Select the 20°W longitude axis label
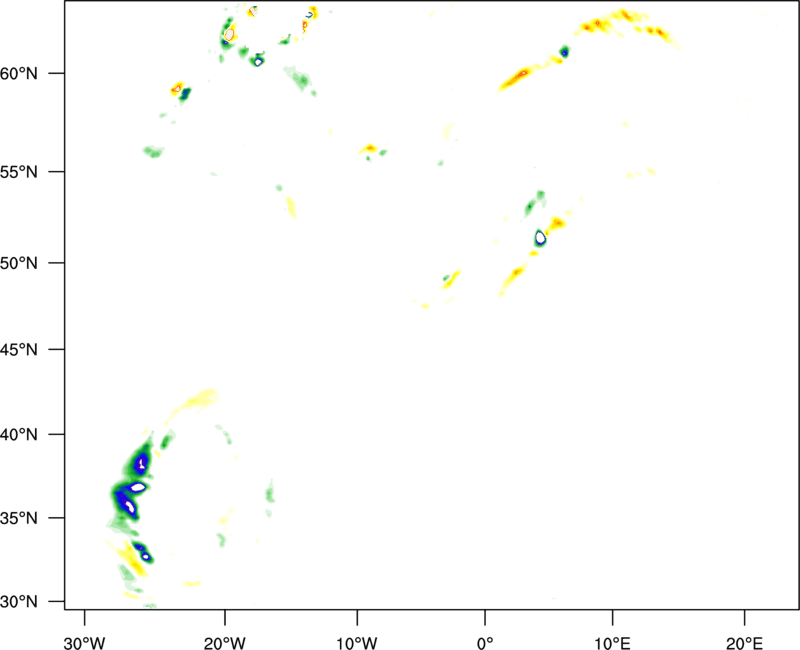Viewport: 800px width, 650px height. coord(224,643)
